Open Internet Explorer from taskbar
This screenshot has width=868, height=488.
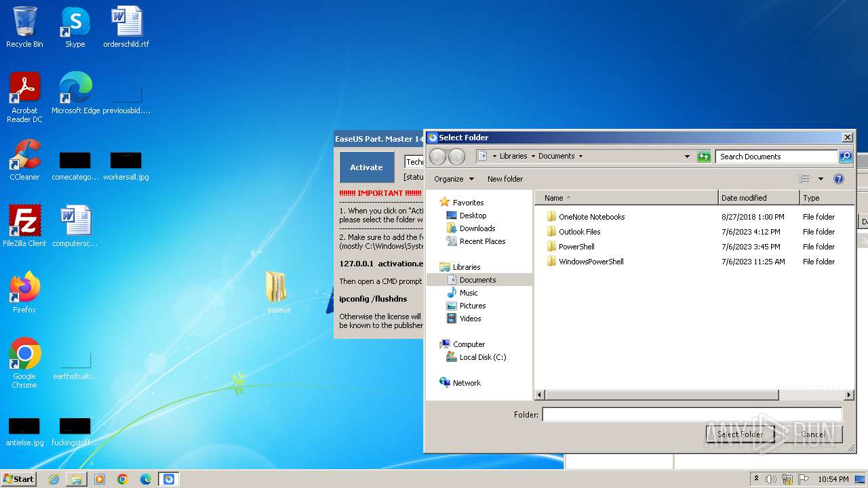(54, 479)
